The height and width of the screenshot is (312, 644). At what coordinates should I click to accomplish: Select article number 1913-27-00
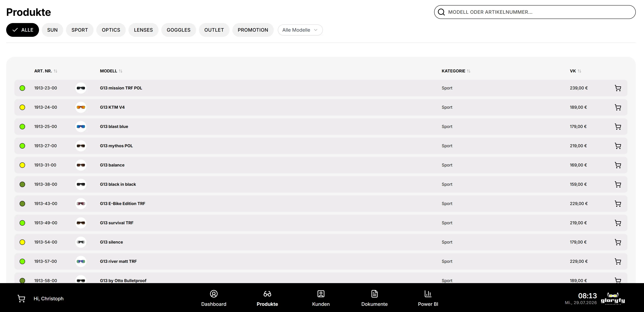46,146
